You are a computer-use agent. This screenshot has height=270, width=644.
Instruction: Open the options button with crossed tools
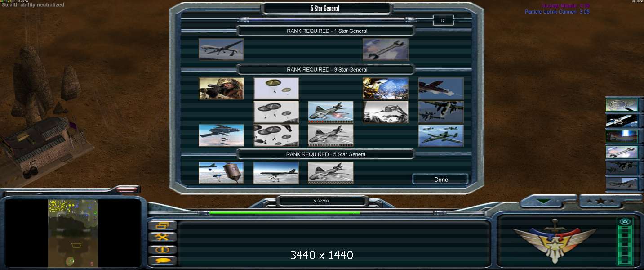click(162, 237)
